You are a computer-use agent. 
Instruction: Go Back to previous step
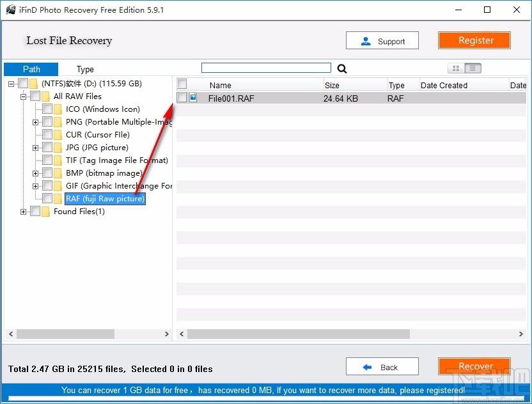[x=382, y=367]
